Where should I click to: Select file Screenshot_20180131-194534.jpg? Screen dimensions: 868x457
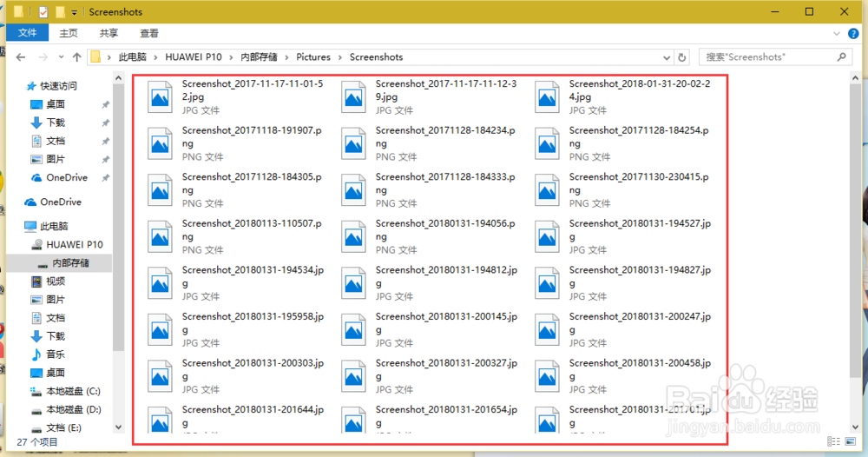(236, 282)
